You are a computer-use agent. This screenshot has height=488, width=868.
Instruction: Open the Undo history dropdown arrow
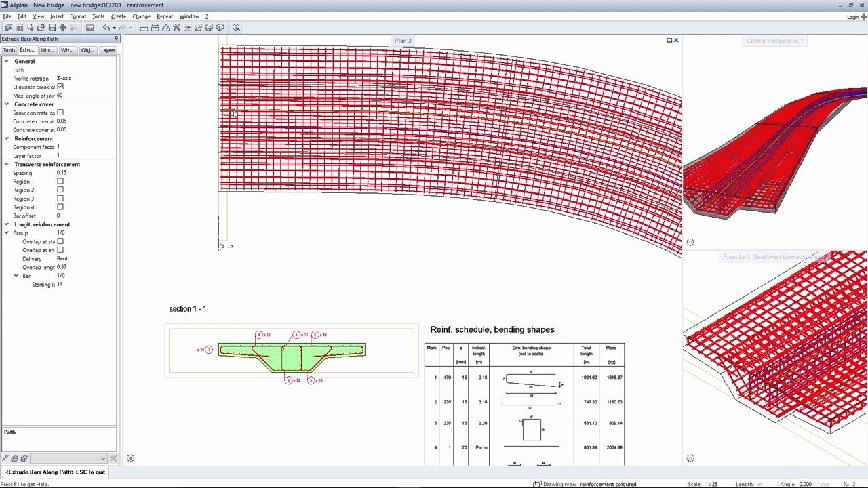(114, 28)
